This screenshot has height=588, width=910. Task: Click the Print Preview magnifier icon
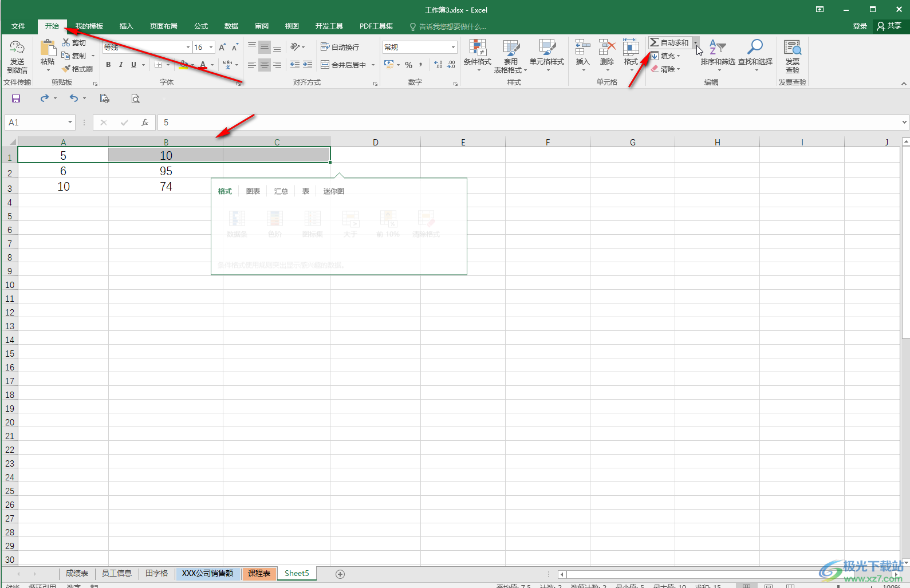[135, 98]
